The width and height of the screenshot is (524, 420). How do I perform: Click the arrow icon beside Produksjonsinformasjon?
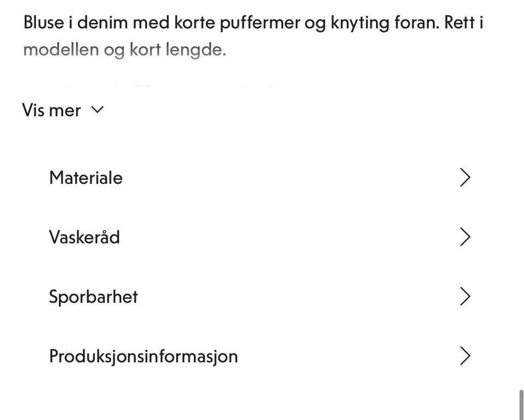[465, 356]
